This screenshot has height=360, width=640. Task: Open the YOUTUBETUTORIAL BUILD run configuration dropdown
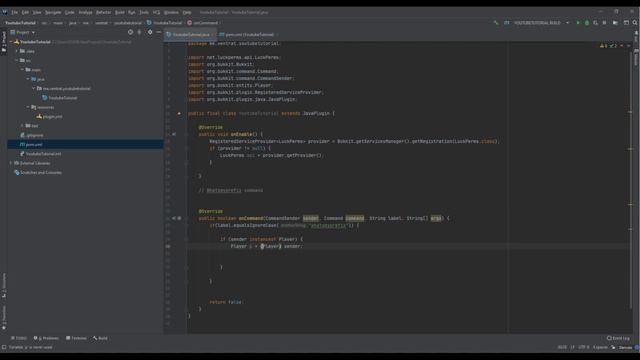pyautogui.click(x=538, y=23)
